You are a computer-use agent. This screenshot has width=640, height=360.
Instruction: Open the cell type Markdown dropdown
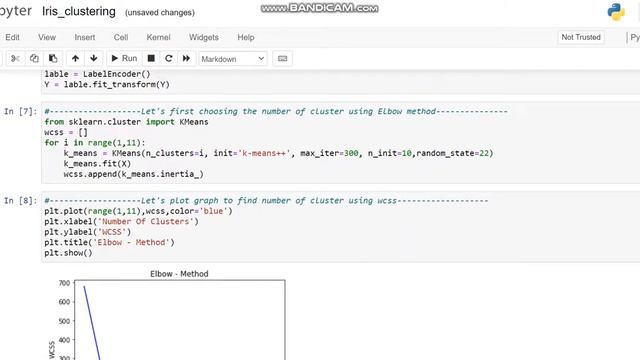click(x=233, y=59)
